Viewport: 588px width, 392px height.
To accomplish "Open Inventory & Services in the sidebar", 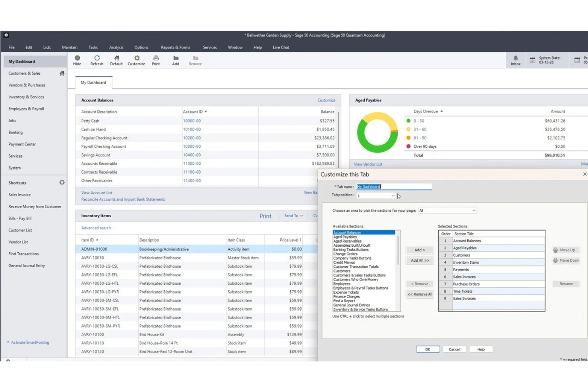I will 26,97.
